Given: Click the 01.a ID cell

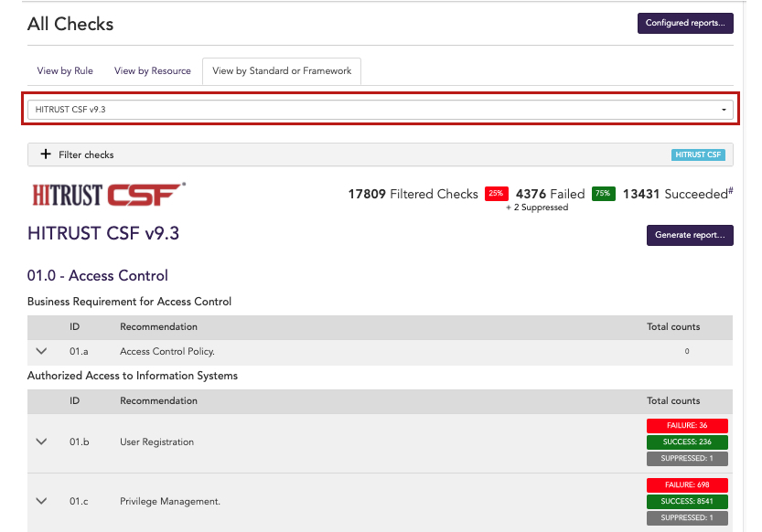Looking at the screenshot, I should 79,351.
